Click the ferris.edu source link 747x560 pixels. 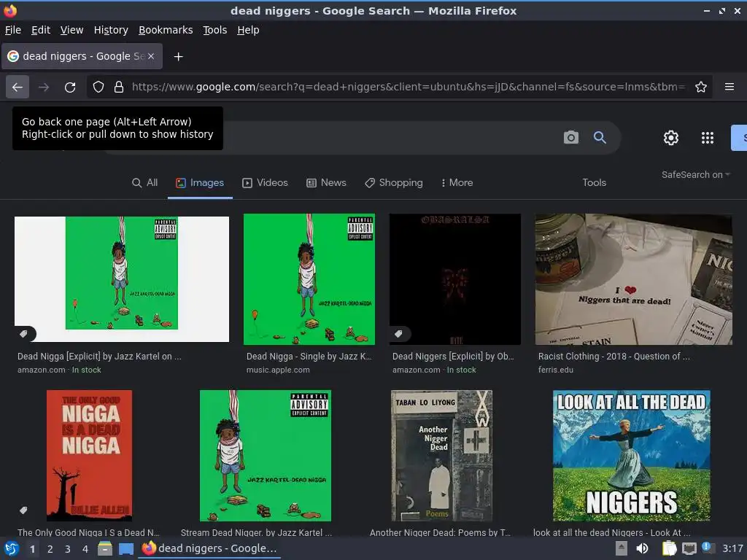point(555,370)
